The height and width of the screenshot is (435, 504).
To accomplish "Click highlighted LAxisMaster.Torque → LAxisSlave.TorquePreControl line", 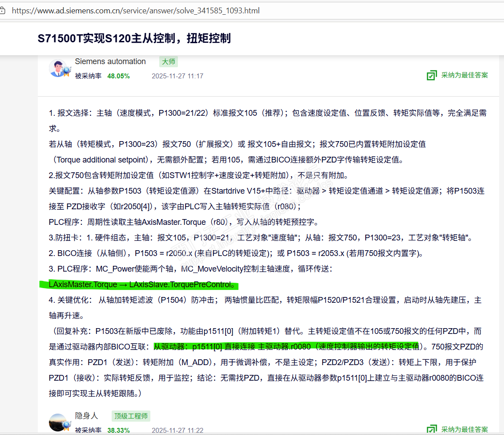I will coord(142,285).
